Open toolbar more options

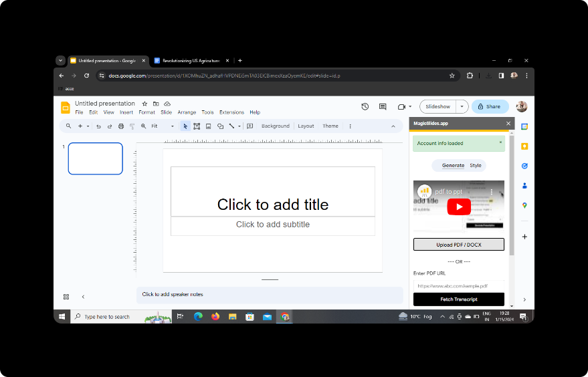[351, 126]
